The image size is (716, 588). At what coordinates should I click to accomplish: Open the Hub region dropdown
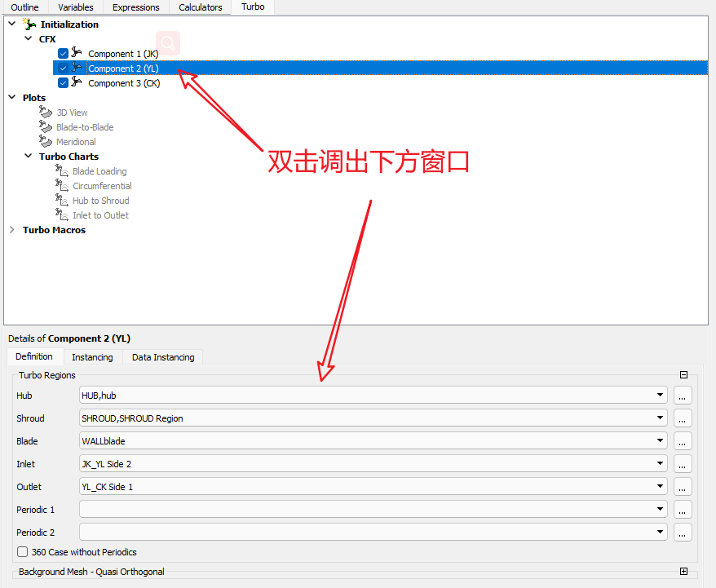660,396
